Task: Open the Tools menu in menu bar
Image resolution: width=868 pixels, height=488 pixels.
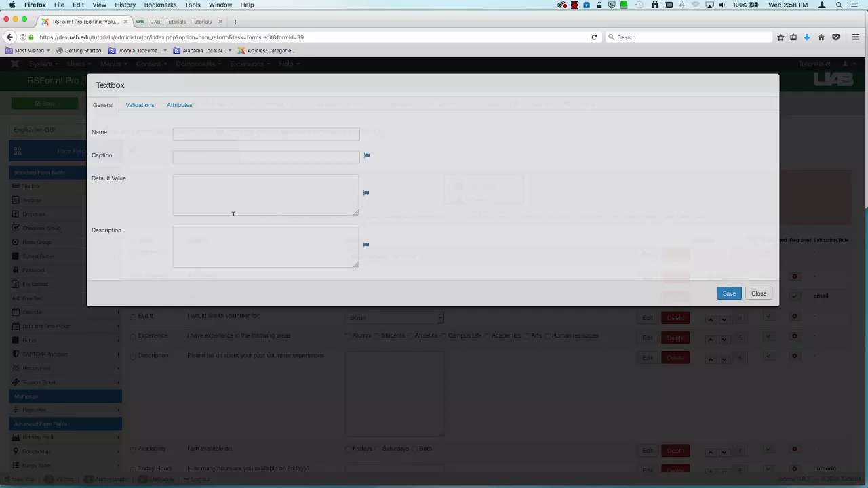Action: tap(193, 5)
